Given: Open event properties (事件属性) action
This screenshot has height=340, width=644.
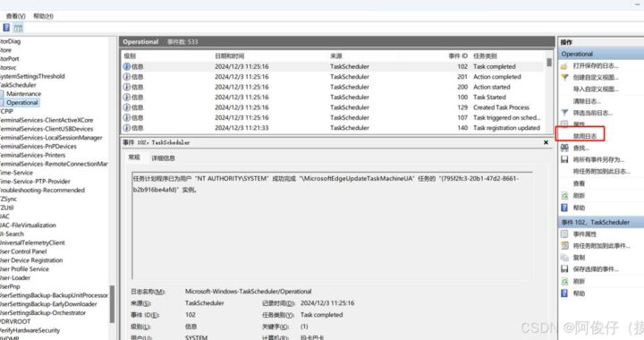Looking at the screenshot, I should click(x=585, y=234).
